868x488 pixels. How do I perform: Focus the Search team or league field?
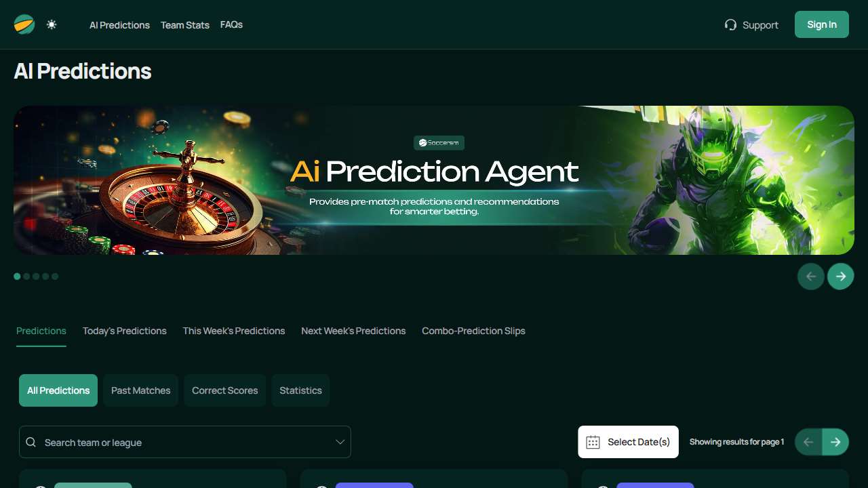185,442
